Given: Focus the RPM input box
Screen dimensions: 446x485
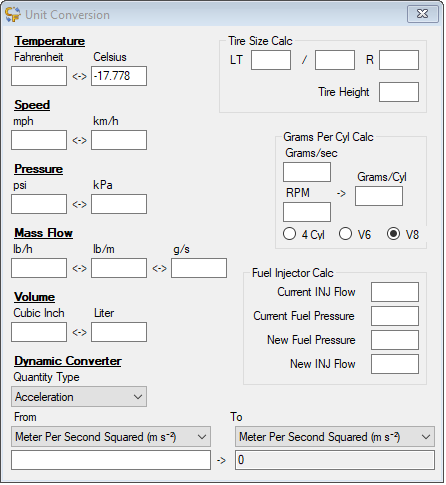Looking at the screenshot, I should coord(307,212).
